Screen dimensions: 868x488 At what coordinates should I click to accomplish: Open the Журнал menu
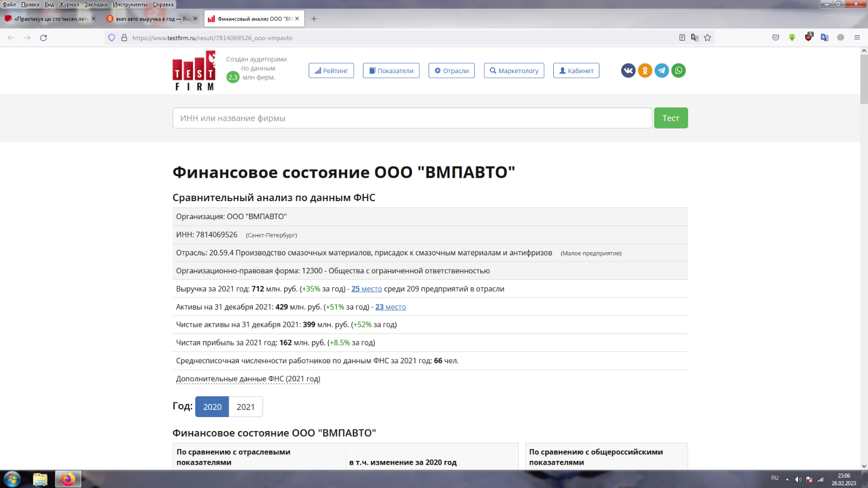click(x=69, y=4)
